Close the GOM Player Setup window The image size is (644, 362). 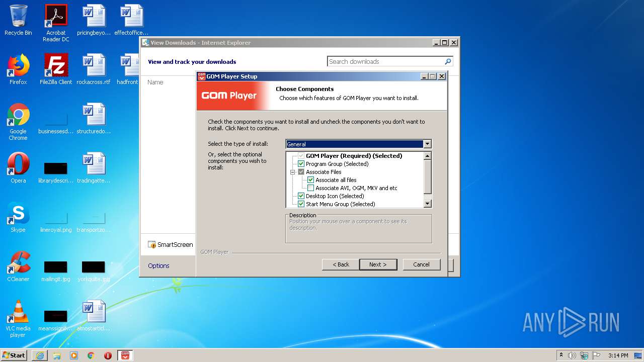coord(442,76)
